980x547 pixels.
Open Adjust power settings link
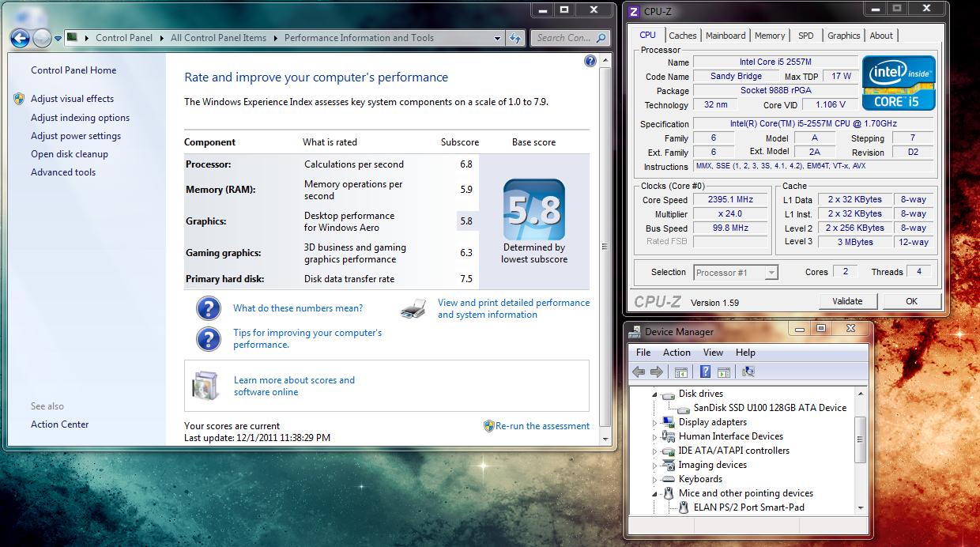coord(76,136)
